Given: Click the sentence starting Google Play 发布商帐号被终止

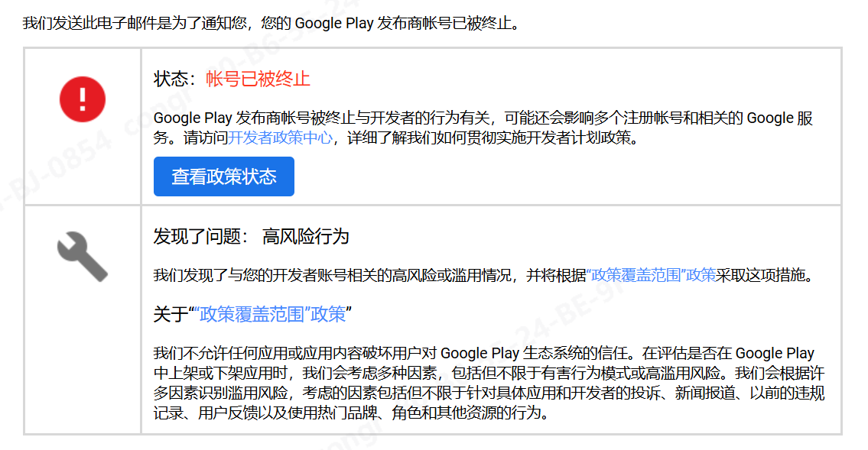Looking at the screenshot, I should 483,128.
